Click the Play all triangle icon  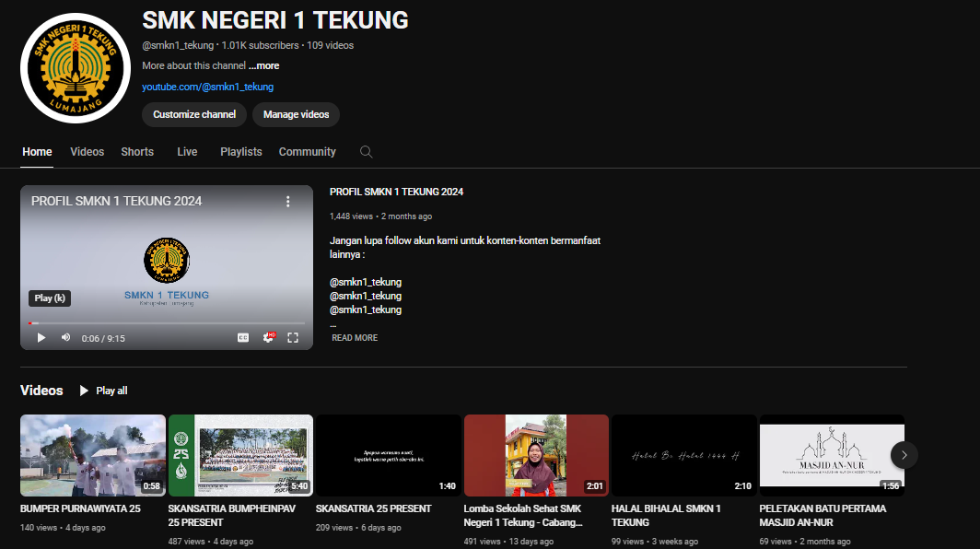(x=84, y=391)
